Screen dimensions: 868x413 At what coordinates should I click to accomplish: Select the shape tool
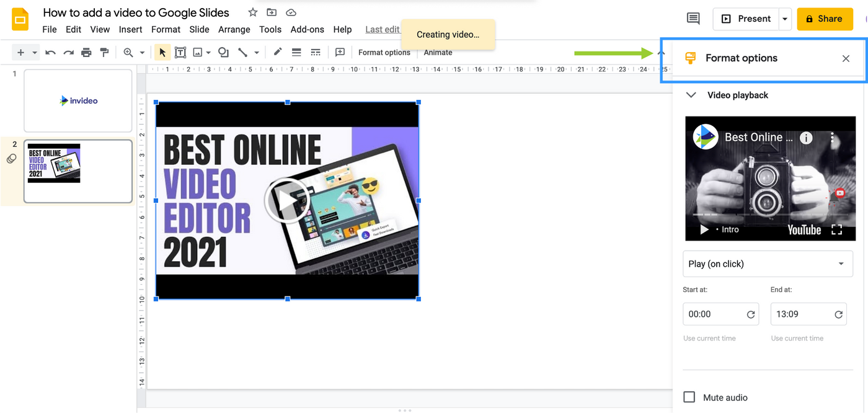[223, 52]
